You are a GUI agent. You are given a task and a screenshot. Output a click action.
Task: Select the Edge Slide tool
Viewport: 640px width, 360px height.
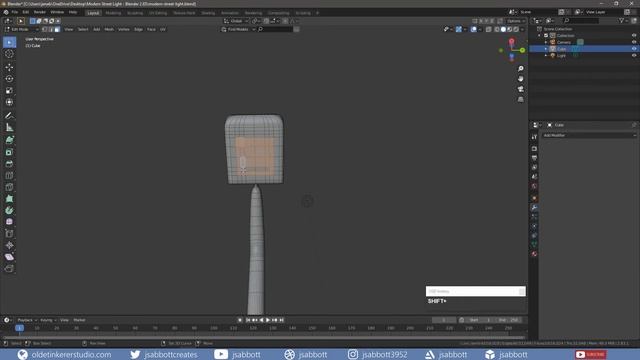point(9,233)
